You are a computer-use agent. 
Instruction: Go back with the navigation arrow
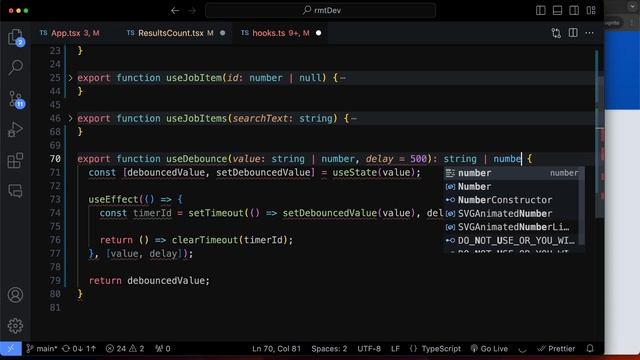click(x=175, y=11)
